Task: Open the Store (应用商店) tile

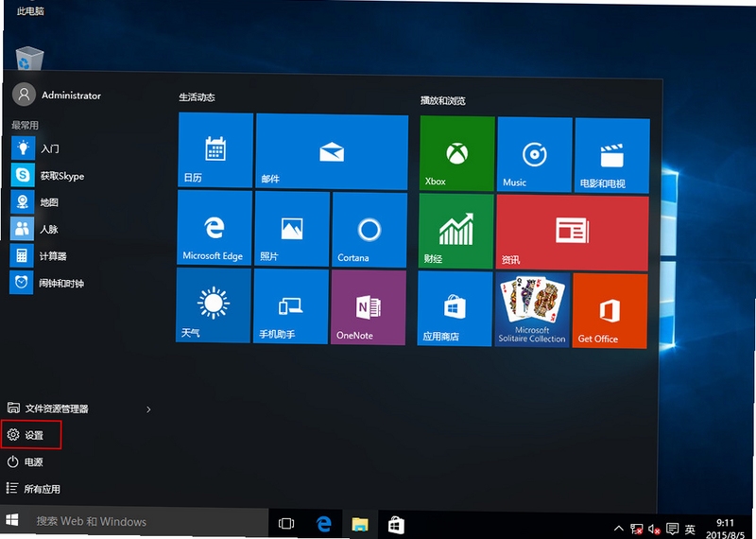Action: (455, 309)
